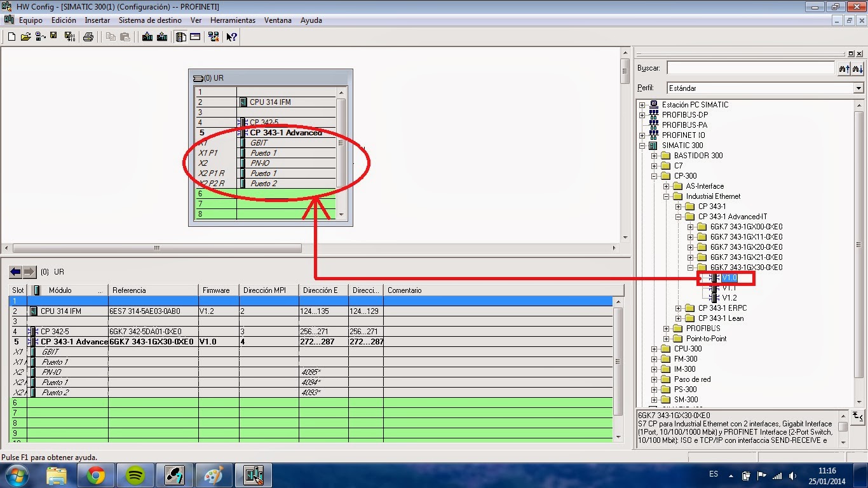
Task: Click the Configure network toolbar icon
Action: click(214, 37)
